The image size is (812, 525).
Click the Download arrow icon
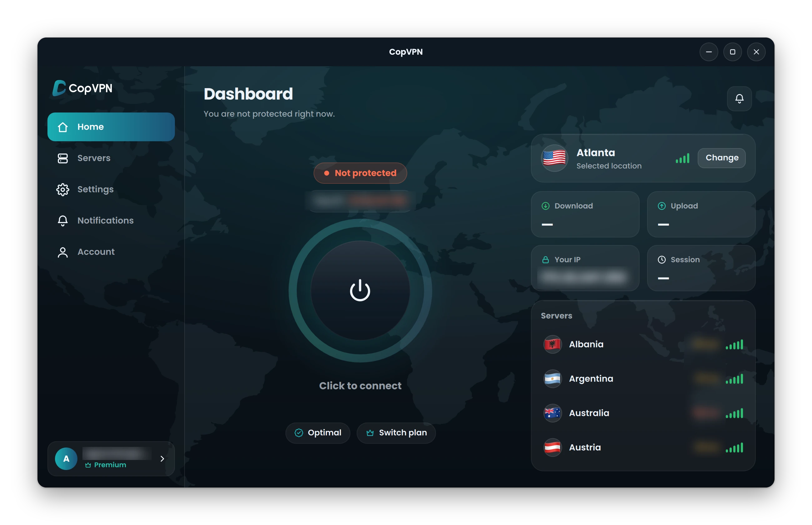[545, 206]
